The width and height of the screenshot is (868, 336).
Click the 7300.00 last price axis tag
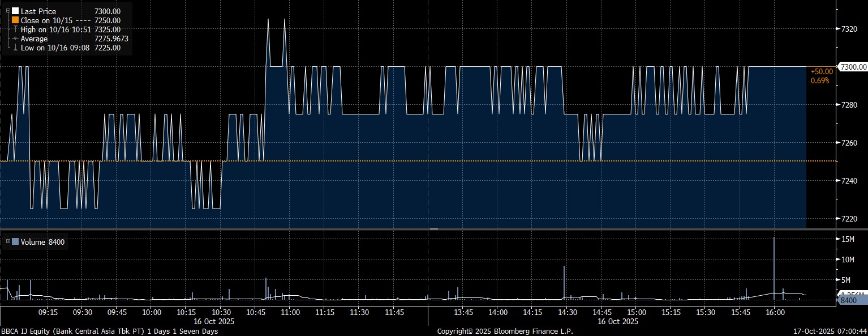point(853,67)
